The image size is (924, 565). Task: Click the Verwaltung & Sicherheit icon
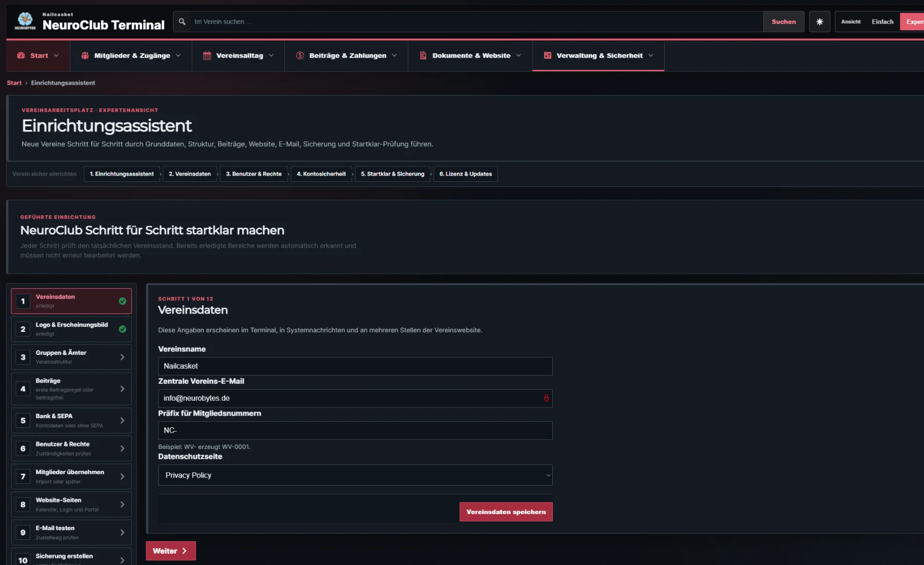point(547,55)
